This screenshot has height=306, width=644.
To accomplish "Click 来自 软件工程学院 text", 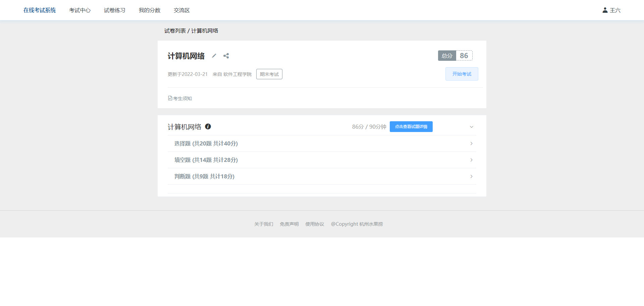I will pyautogui.click(x=232, y=74).
